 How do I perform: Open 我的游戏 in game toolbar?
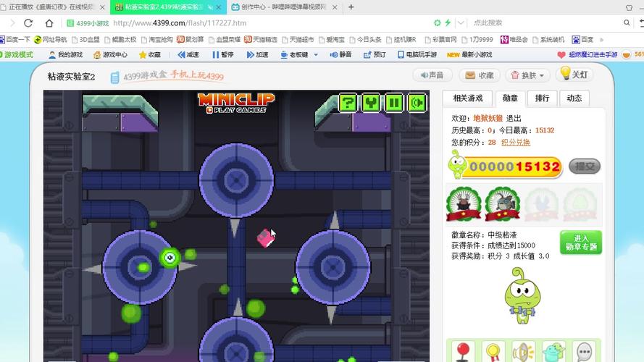pos(66,54)
